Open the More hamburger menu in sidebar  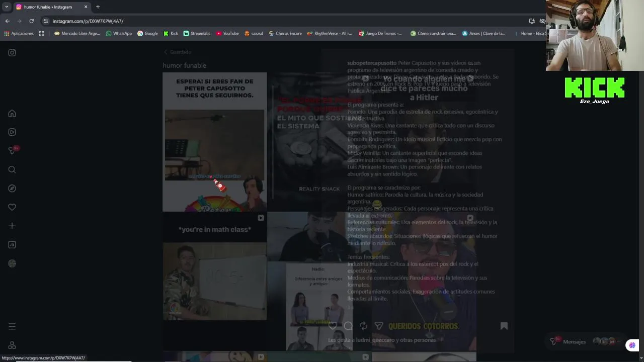point(12,326)
